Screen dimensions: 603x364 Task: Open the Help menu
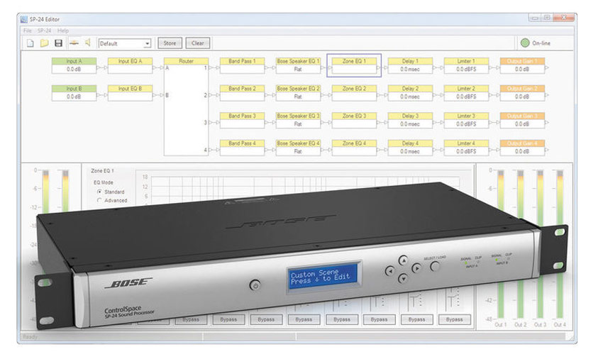(63, 31)
